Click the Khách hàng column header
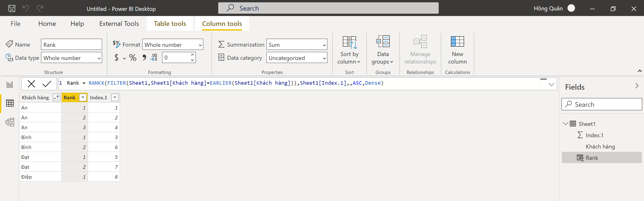Image resolution: width=644 pixels, height=201 pixels. coord(36,97)
